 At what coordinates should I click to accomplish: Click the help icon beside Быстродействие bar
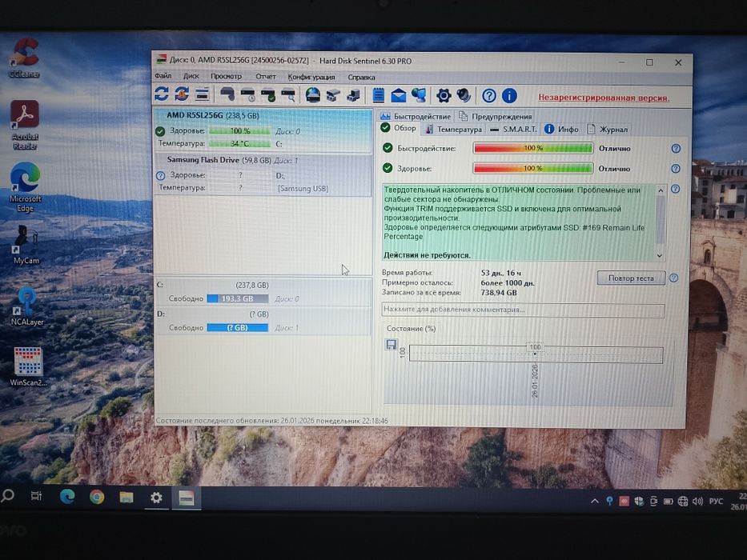click(x=676, y=149)
